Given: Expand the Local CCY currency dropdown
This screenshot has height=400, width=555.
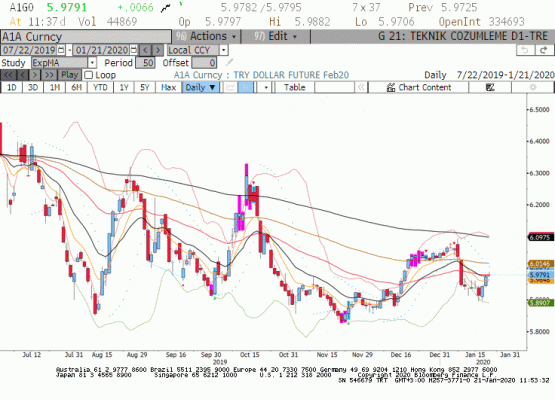Looking at the screenshot, I should point(223,50).
